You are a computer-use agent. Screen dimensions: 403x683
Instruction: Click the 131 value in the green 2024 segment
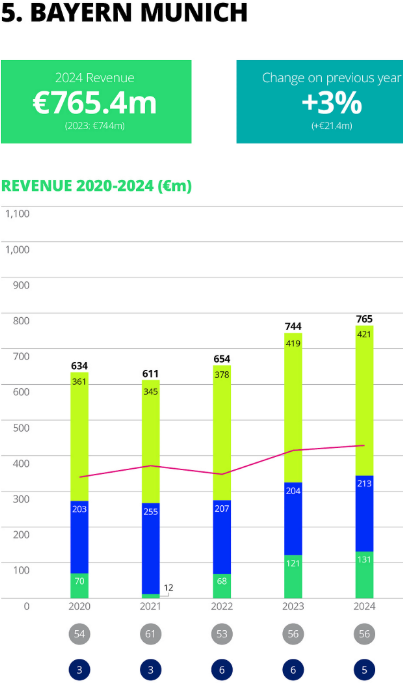click(x=364, y=559)
